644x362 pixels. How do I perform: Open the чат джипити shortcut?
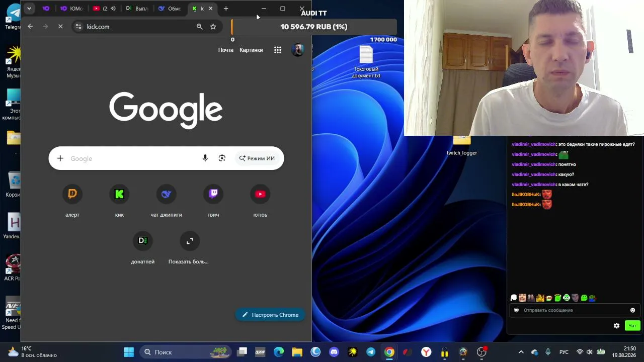(x=166, y=201)
